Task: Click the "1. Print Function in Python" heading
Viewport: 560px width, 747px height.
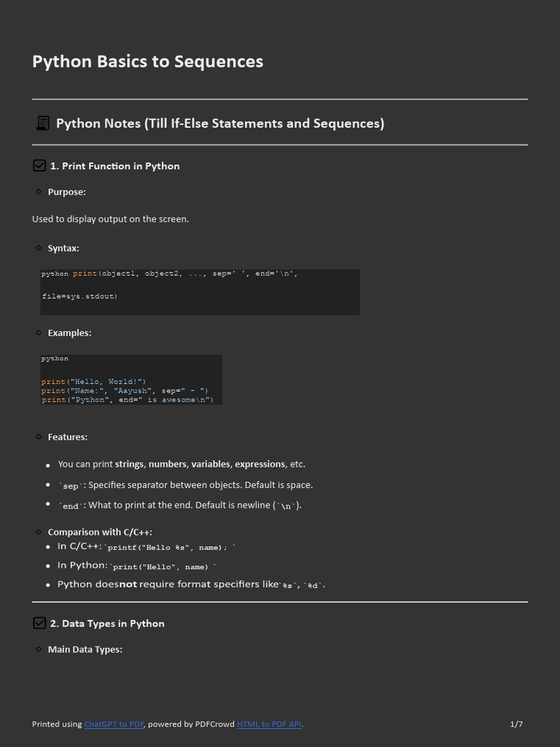Action: point(114,166)
